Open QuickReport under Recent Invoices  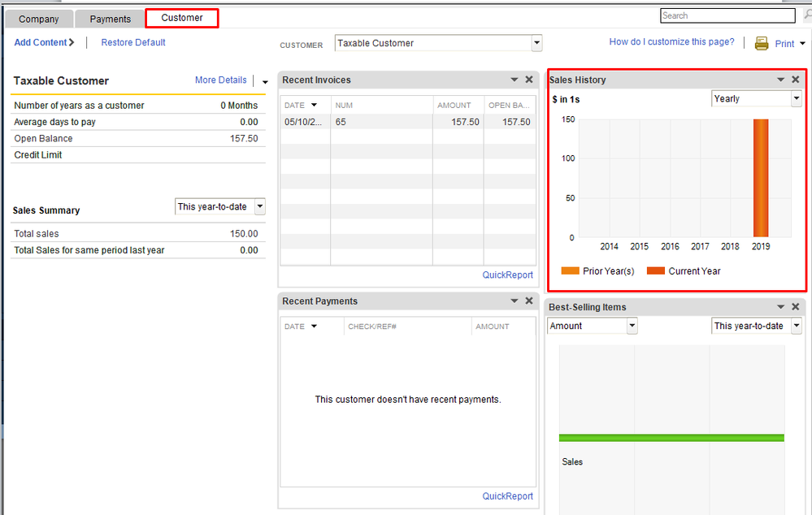pyautogui.click(x=507, y=275)
